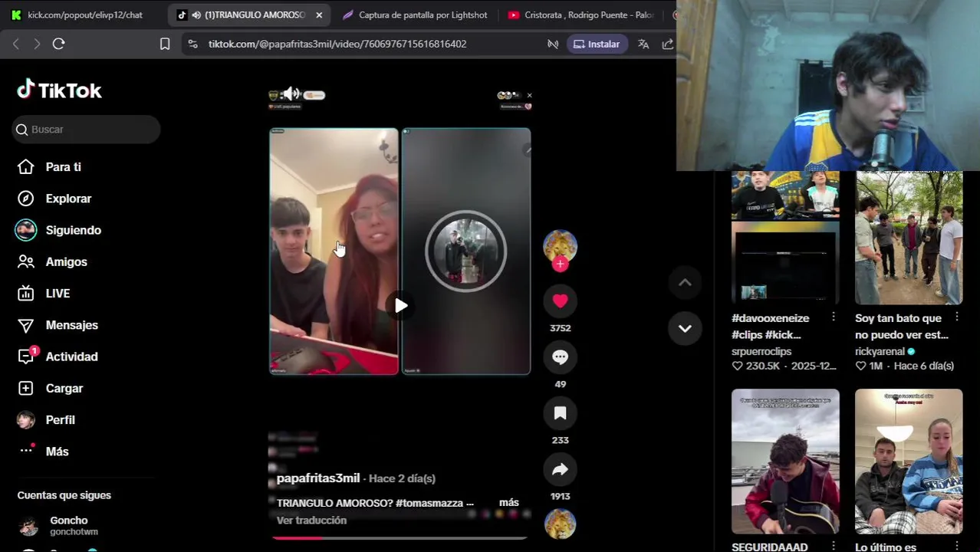Open the TikTok logo home link
The image size is (980, 552).
[59, 90]
